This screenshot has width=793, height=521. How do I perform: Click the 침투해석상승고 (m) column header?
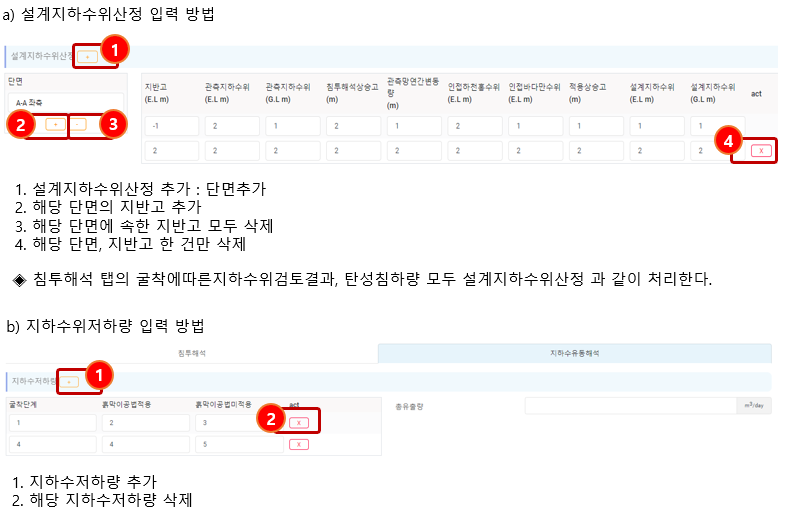point(353,93)
